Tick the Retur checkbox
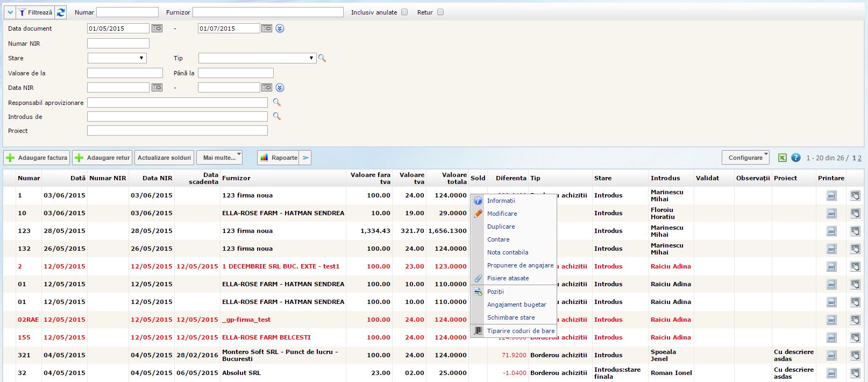 440,12
